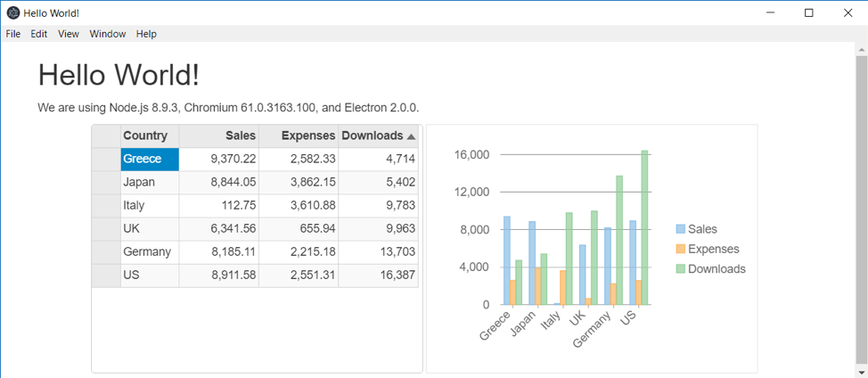868x378 pixels.
Task: Select the Germany row header
Action: coord(106,252)
